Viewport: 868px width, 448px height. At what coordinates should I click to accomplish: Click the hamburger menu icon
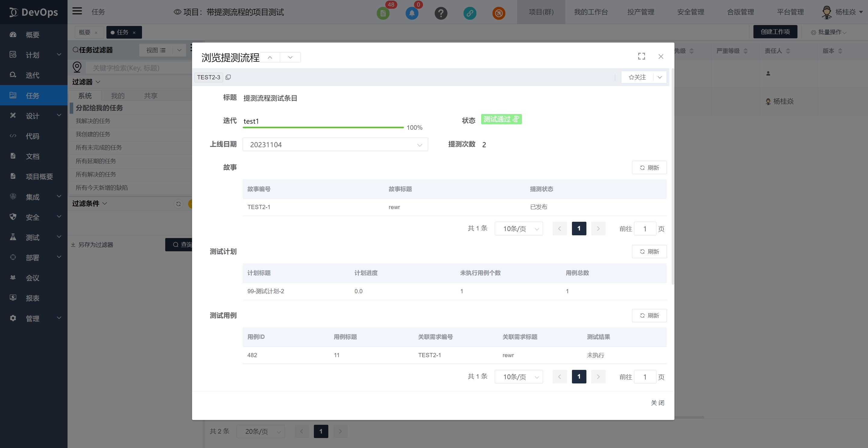point(77,11)
